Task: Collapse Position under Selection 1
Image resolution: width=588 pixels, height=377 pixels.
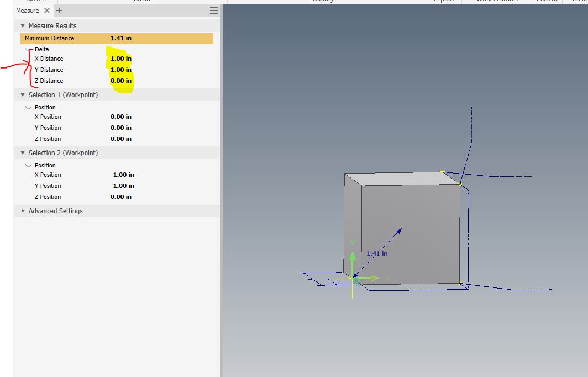Action: (29, 107)
